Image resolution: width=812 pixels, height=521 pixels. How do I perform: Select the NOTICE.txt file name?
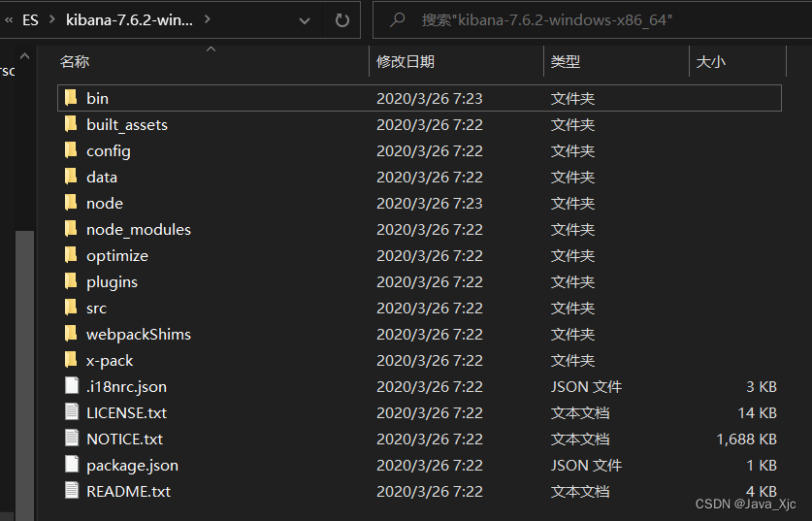click(x=124, y=440)
